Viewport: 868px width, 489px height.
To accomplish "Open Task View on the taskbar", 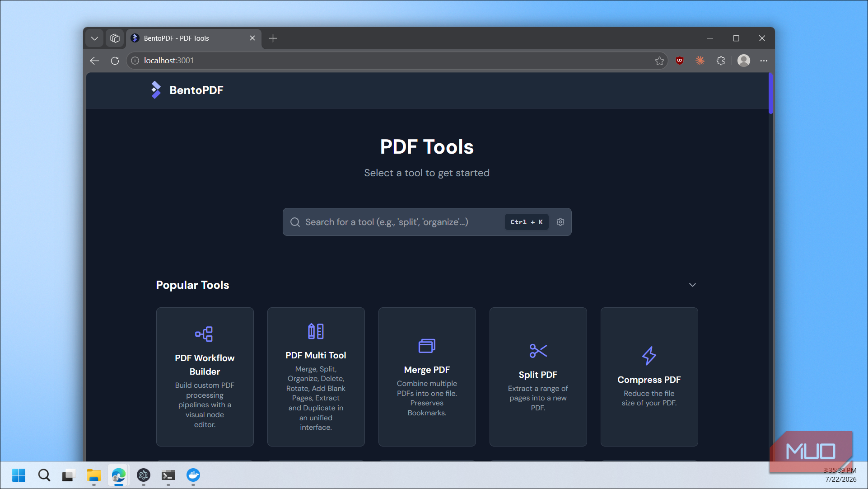I will 68,475.
